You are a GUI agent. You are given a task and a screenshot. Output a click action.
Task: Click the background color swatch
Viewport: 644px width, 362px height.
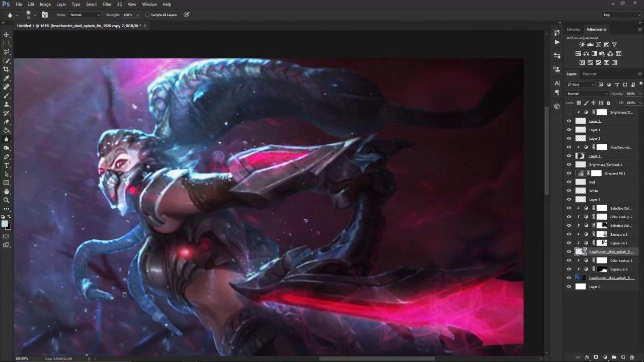[8, 227]
